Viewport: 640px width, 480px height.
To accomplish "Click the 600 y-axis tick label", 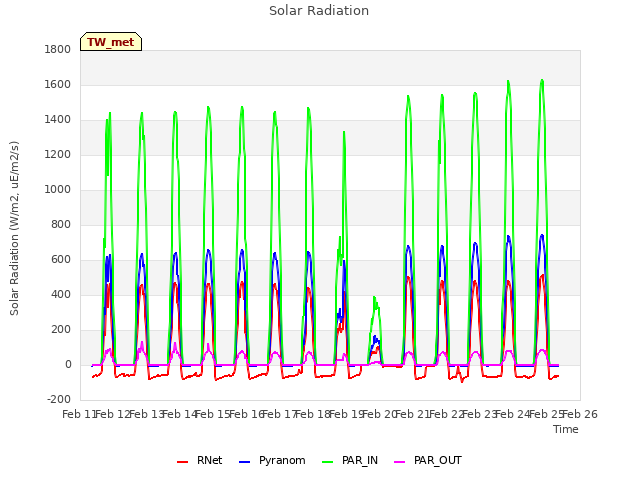I will [x=61, y=260].
